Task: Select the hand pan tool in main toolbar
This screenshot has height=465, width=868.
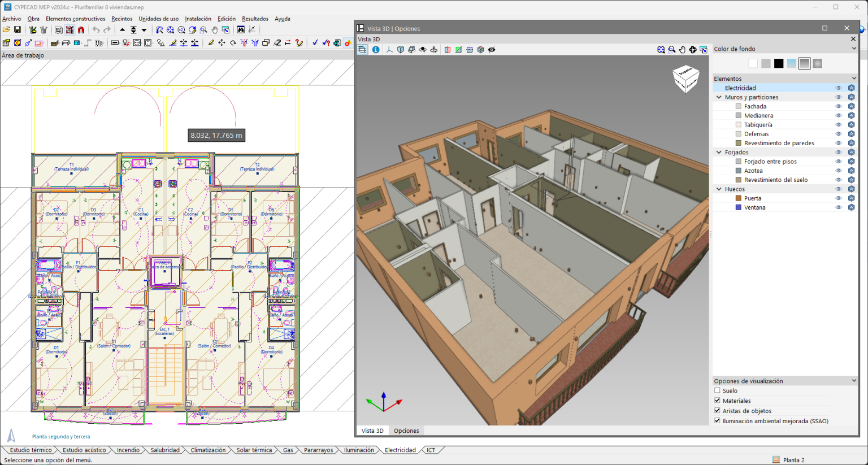Action: tap(215, 30)
